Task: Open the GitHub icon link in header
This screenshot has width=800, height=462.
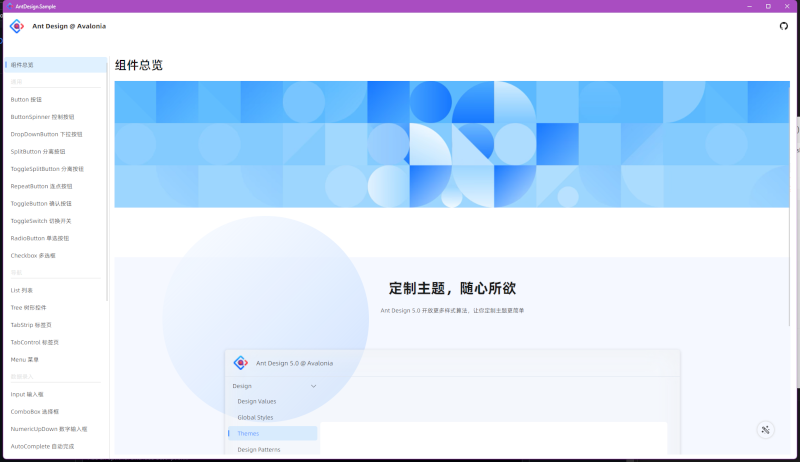Action: click(783, 26)
